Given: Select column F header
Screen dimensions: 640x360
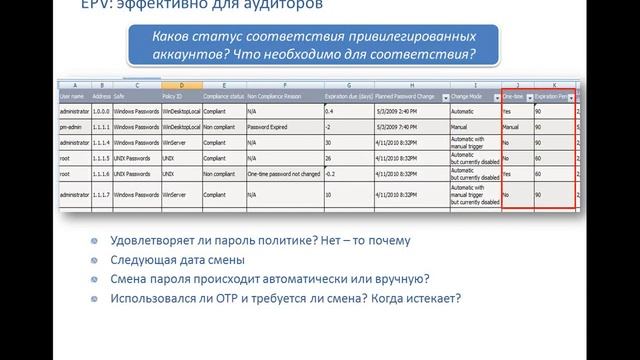Looking at the screenshot, I should pos(285,85).
